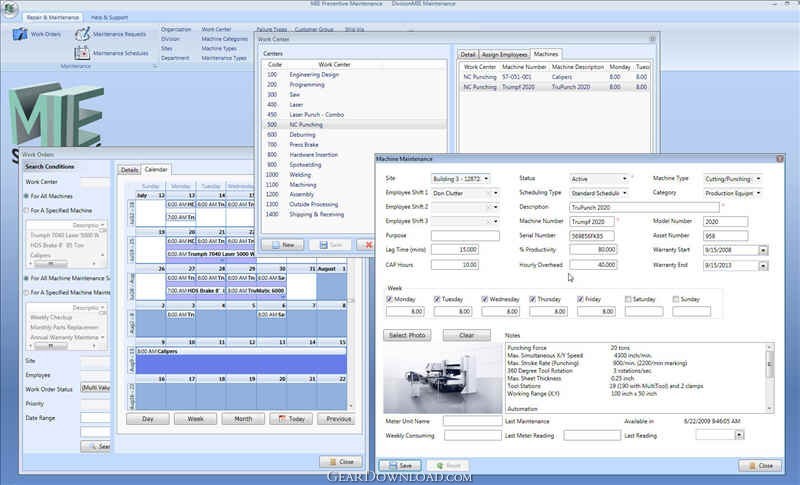Open the Assign Employees tab

(504, 54)
